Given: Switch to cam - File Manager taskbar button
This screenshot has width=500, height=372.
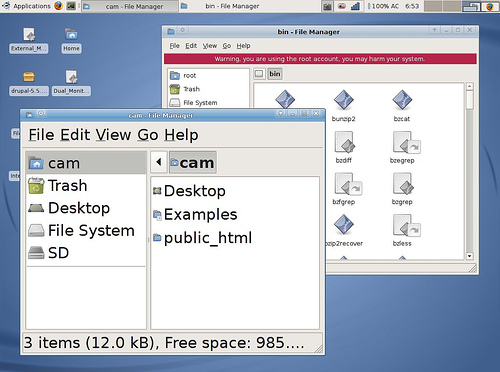Looking at the screenshot, I should (x=130, y=6).
